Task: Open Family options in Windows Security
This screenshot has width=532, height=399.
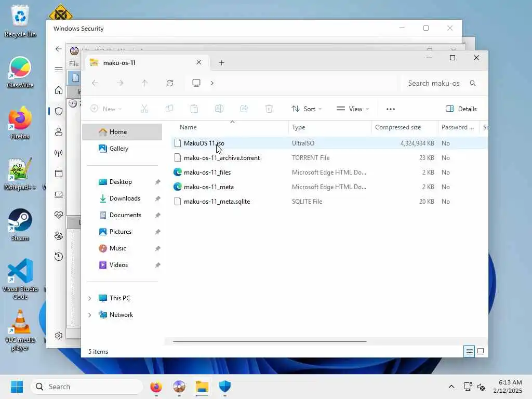Action: 58,236
